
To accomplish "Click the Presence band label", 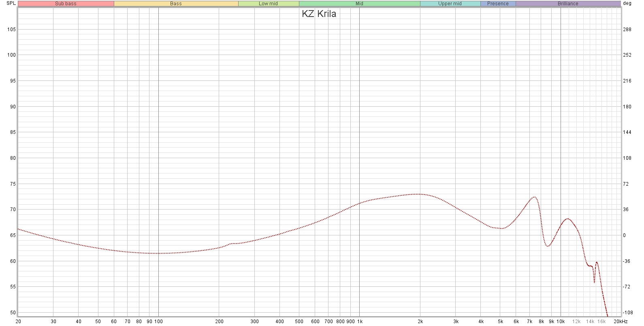I will pyautogui.click(x=498, y=4).
